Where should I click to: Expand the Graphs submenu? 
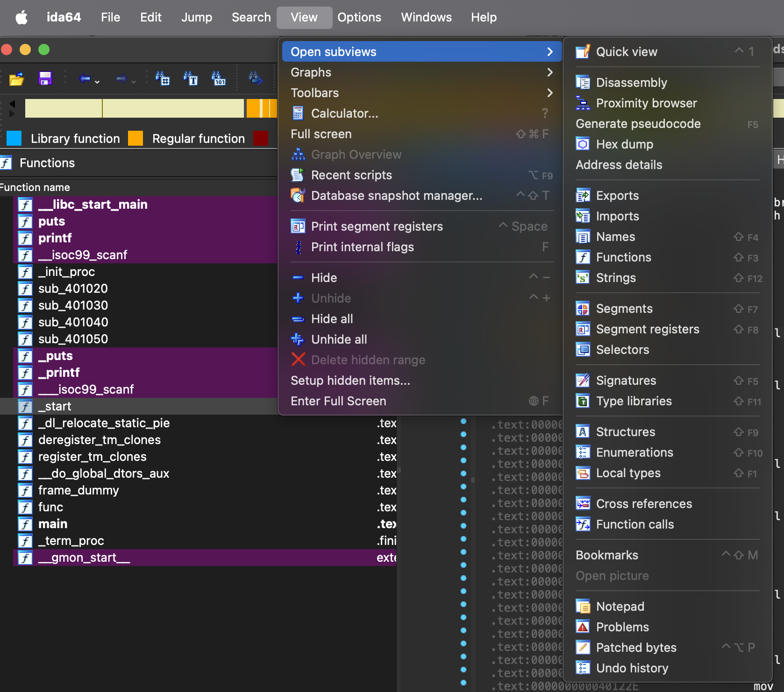point(422,72)
